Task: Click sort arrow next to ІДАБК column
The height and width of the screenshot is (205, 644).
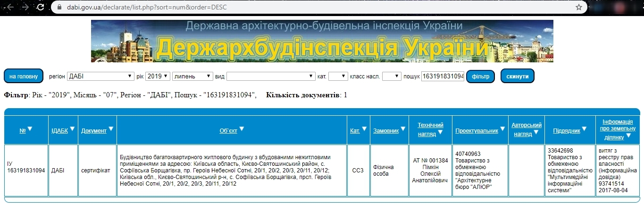Action: coord(73,129)
